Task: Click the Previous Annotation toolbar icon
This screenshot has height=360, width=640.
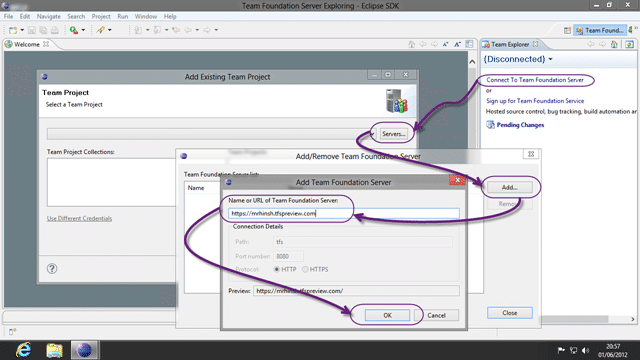Action: click(157, 30)
